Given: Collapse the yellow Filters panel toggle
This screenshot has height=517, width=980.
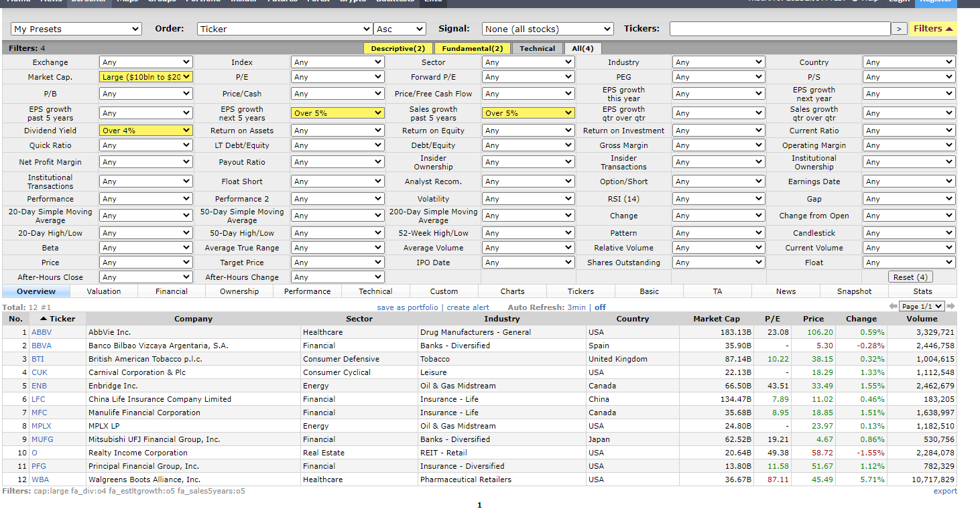Looking at the screenshot, I should (933, 29).
